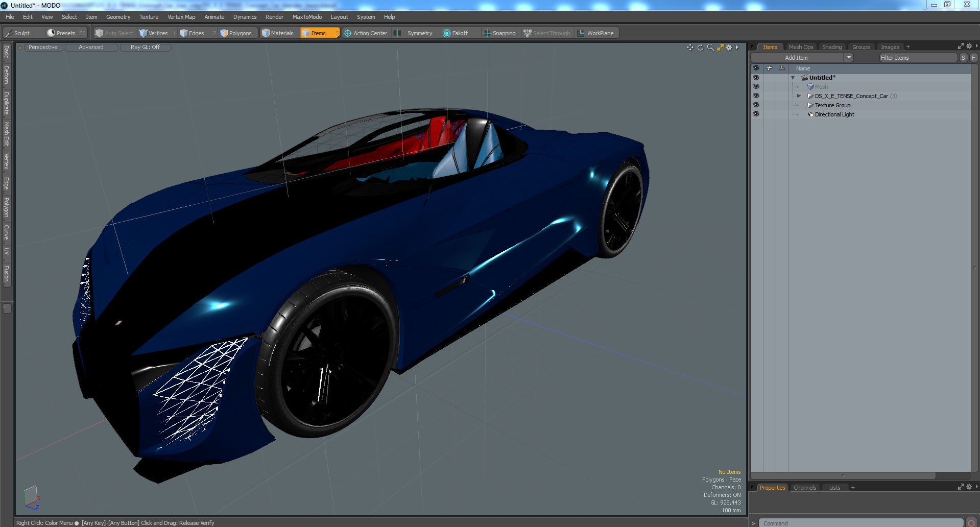Switch to the Mesh Ops tab
The height and width of the screenshot is (527, 980).
tap(801, 47)
